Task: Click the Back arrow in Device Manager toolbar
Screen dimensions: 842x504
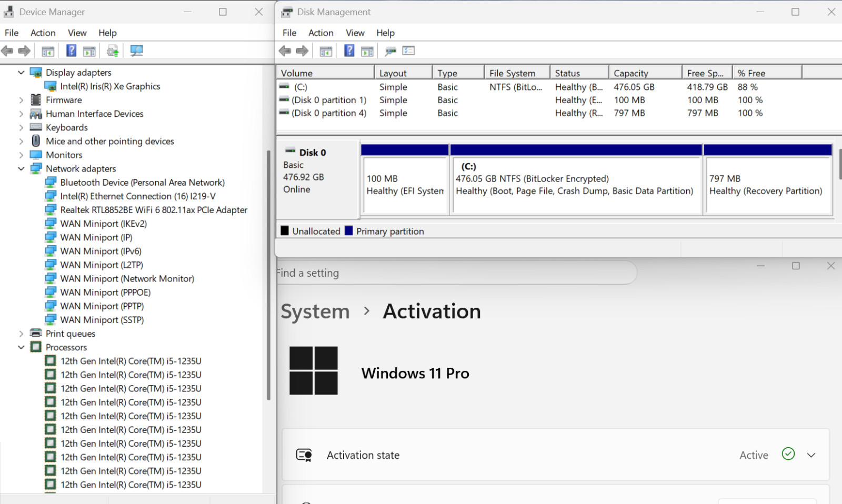Action: pos(7,51)
